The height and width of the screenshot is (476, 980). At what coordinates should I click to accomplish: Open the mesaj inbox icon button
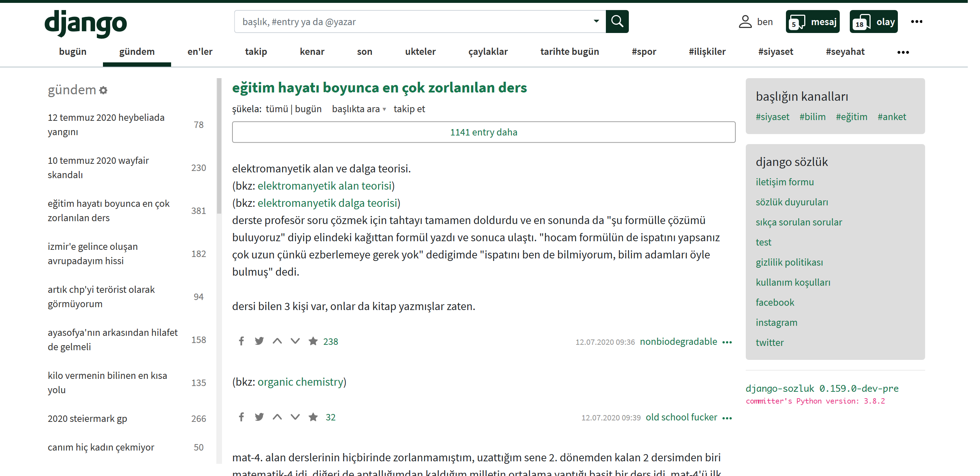[812, 22]
